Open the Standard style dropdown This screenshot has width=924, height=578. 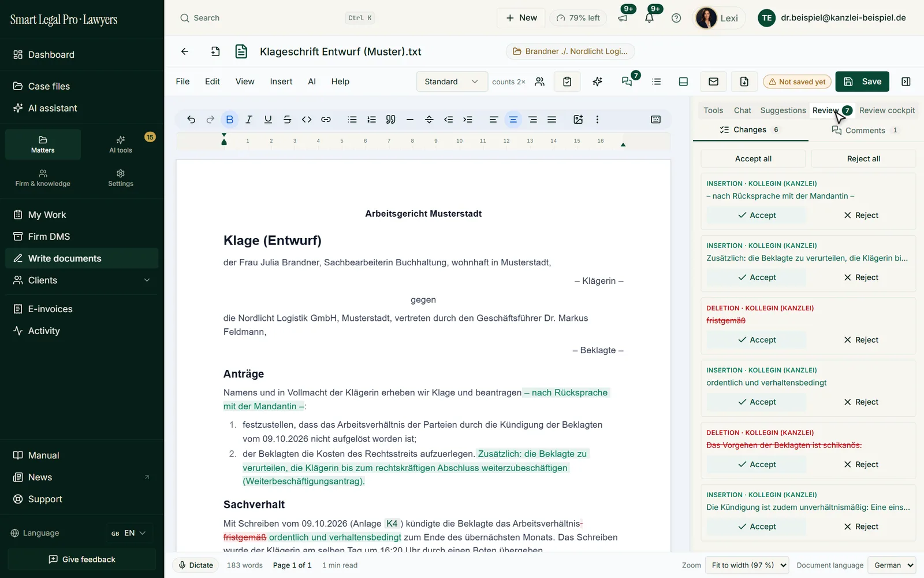point(452,81)
